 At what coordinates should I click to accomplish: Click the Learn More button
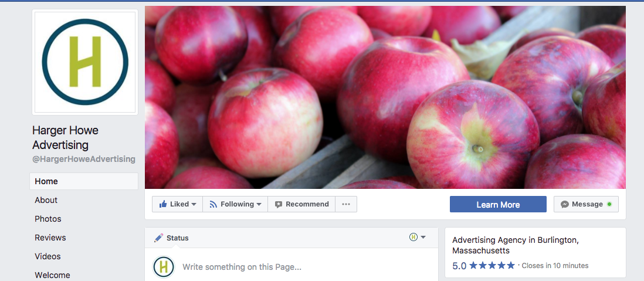[x=498, y=204]
